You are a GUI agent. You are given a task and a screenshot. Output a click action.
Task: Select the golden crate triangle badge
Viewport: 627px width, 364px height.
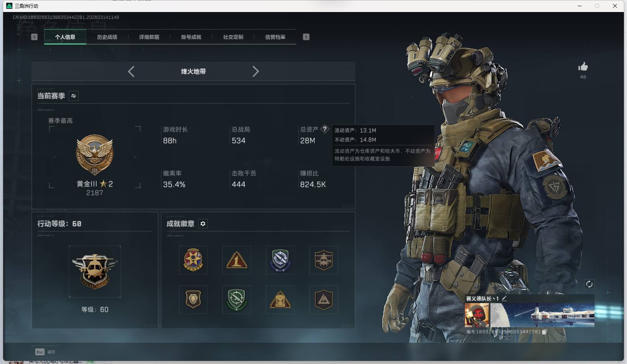(x=280, y=300)
